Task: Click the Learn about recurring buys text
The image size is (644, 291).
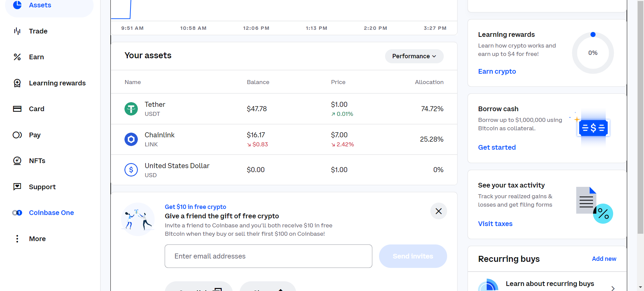Action: (550, 284)
